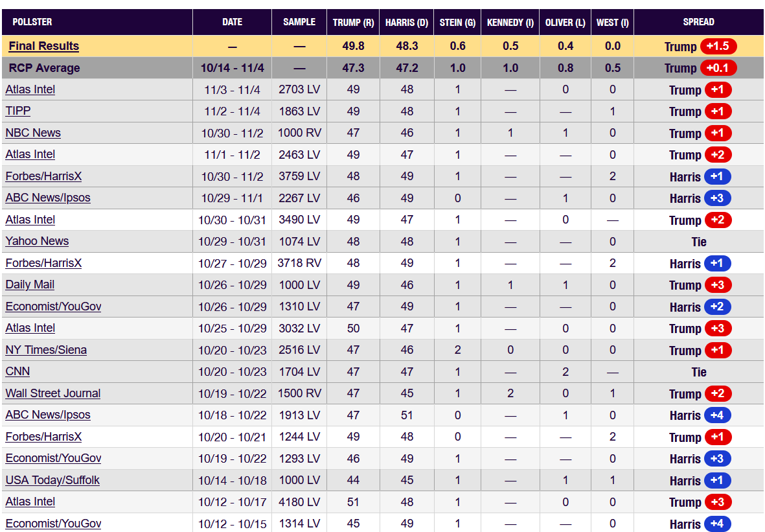
Task: Open Atlas Intel poll dated 10/30 - 10/31
Action: click(30, 220)
